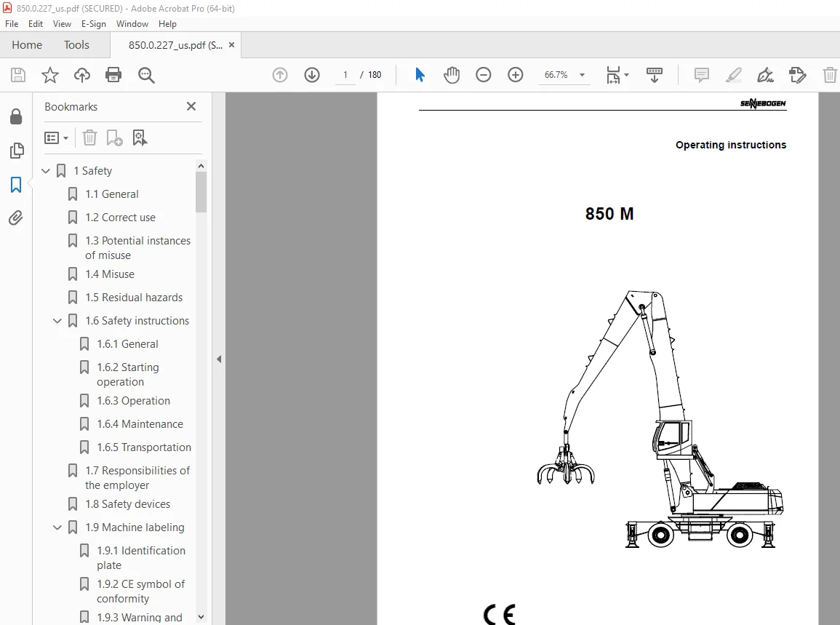Activate the Selection arrow tool
This screenshot has height=625, width=840.
tap(420, 75)
